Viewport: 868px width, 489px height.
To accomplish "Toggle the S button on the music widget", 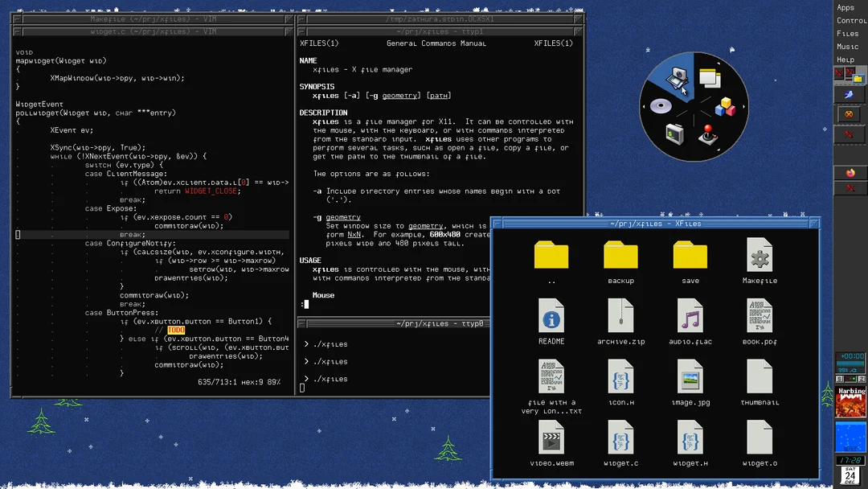I will (x=839, y=379).
